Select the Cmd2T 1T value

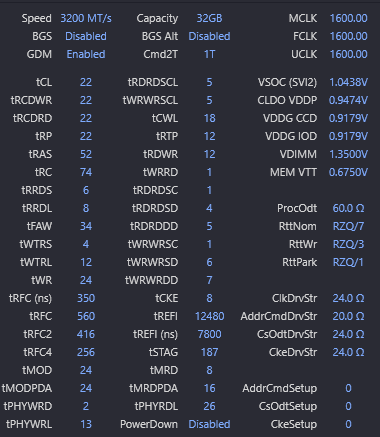point(209,54)
